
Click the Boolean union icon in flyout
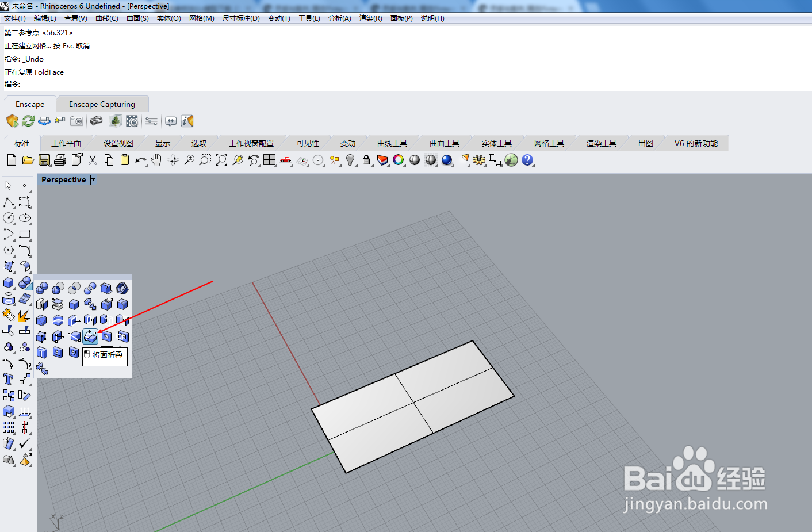(x=42, y=288)
